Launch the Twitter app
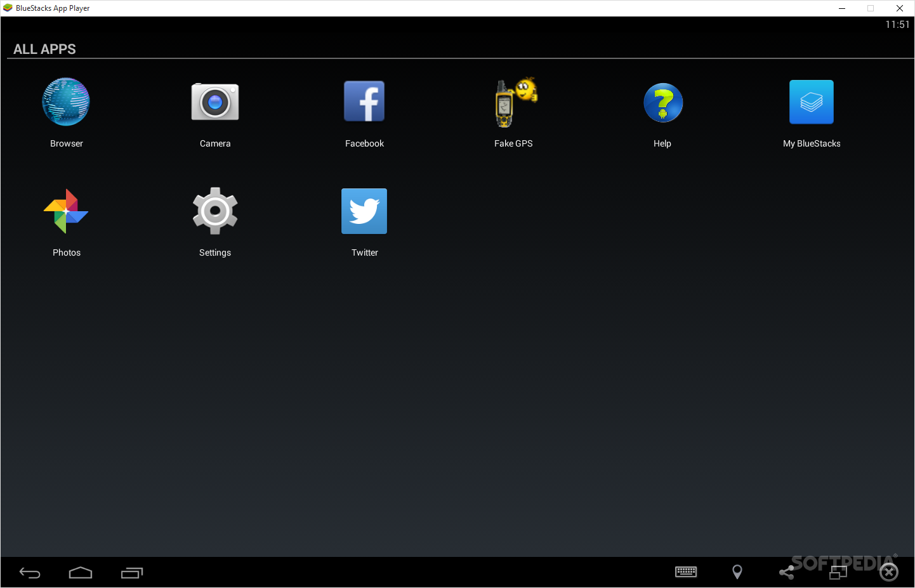The width and height of the screenshot is (915, 588). pyautogui.click(x=364, y=211)
